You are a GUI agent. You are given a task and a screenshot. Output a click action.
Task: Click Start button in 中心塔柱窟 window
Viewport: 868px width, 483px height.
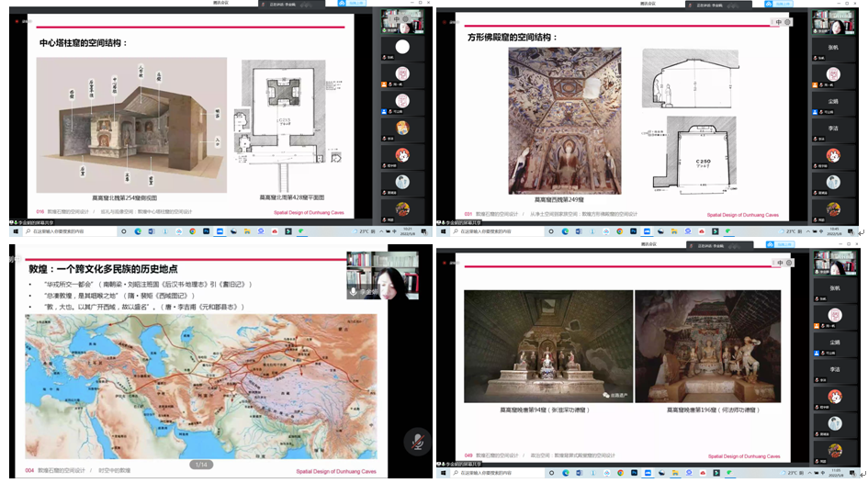pos(16,231)
